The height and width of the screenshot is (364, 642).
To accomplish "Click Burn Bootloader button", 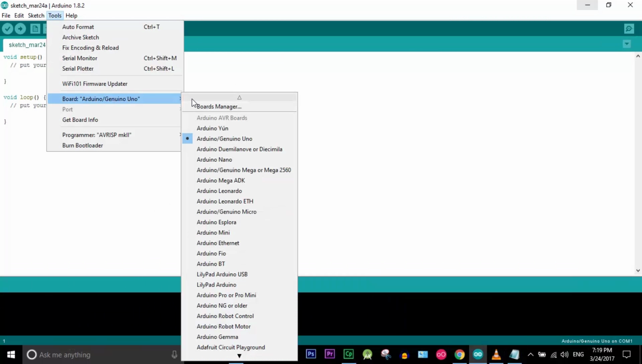I will click(x=83, y=145).
